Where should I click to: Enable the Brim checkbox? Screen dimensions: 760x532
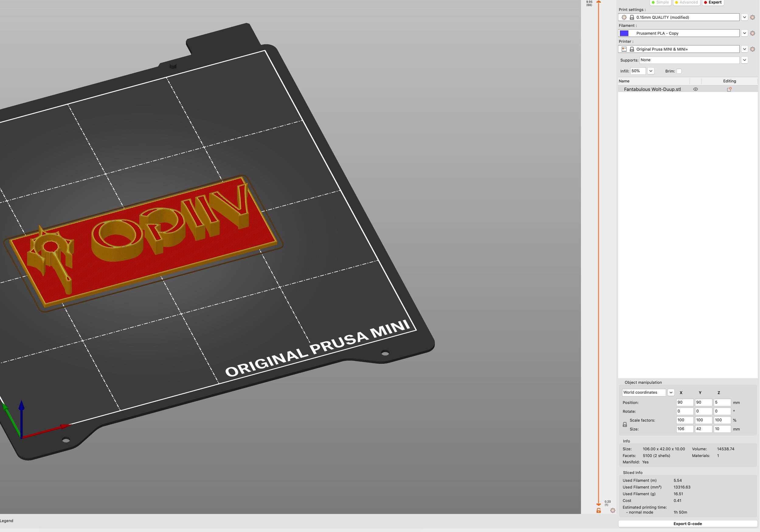[x=679, y=71]
